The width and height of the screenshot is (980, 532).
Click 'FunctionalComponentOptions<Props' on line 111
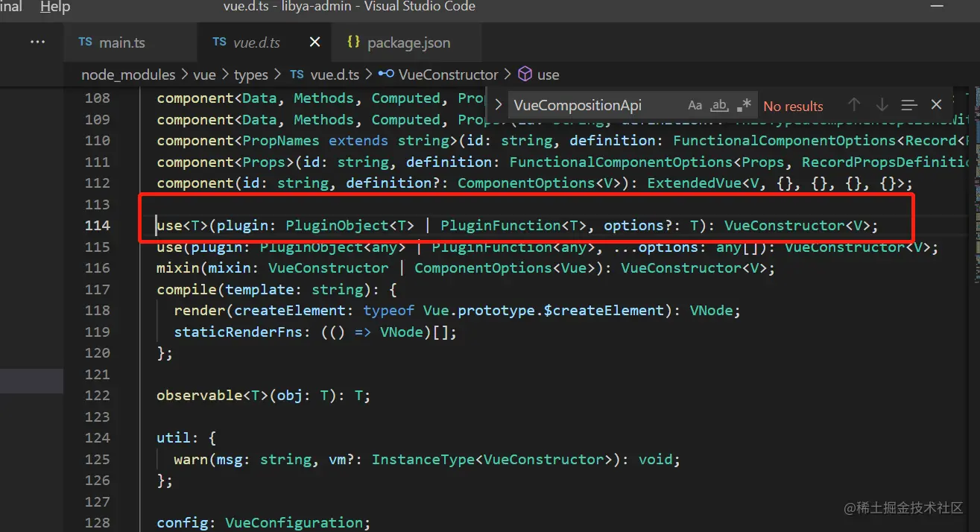pos(647,162)
